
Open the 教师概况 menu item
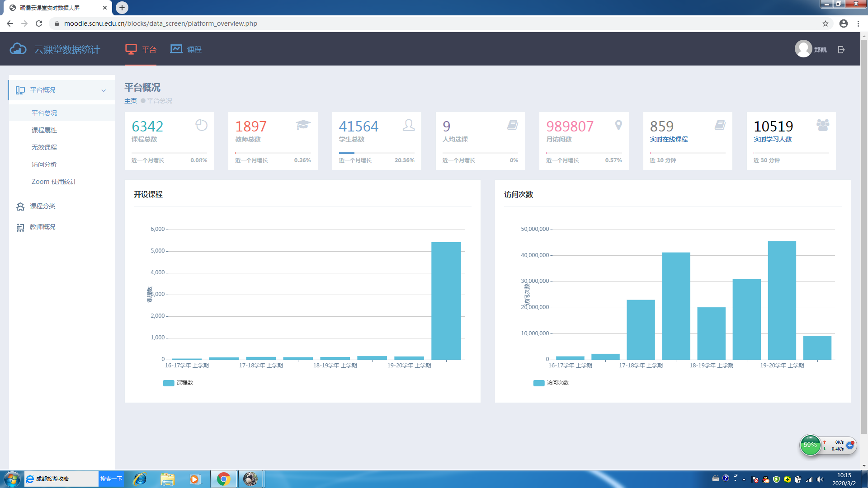[42, 227]
